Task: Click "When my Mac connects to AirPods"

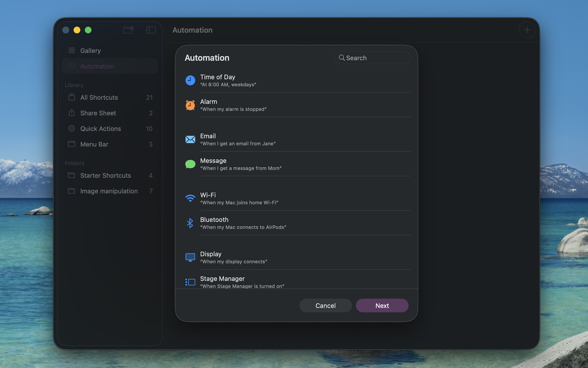Action: point(243,227)
